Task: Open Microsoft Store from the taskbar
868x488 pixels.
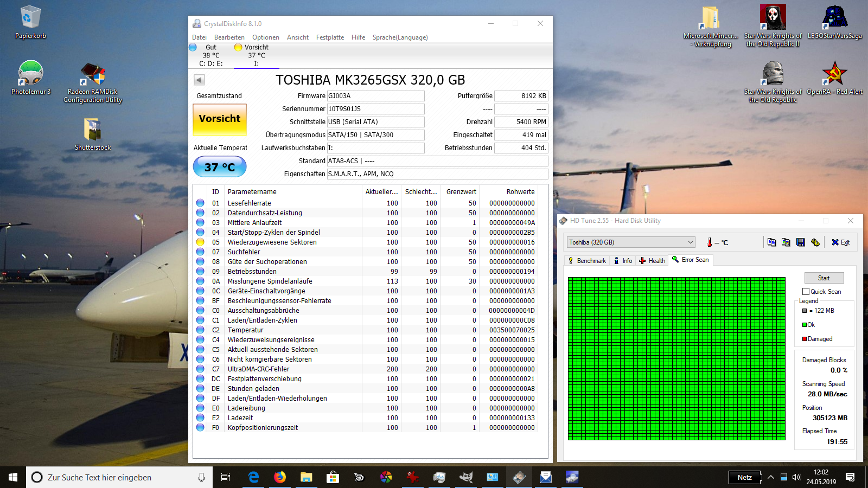Action: 333,477
